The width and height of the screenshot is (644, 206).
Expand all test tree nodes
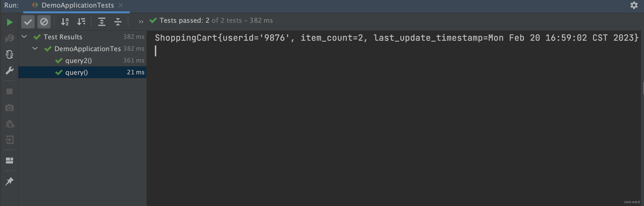[x=102, y=22]
